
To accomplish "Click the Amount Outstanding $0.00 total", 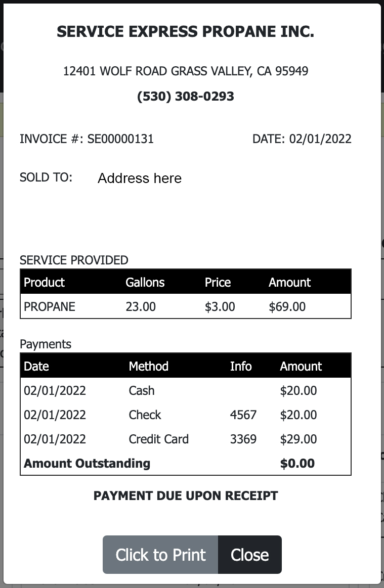I will (297, 463).
